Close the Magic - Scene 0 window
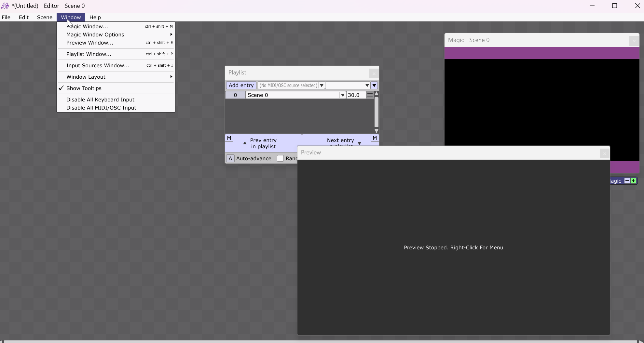Viewport: 644px width, 343px height. (x=634, y=41)
